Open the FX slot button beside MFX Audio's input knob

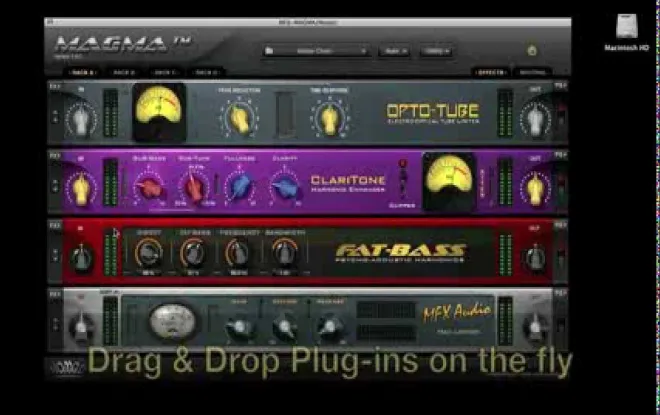pyautogui.click(x=55, y=294)
